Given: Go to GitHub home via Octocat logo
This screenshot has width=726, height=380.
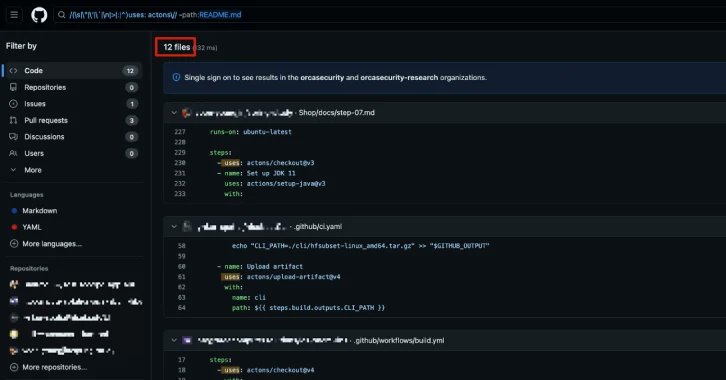Looking at the screenshot, I should click(x=39, y=15).
